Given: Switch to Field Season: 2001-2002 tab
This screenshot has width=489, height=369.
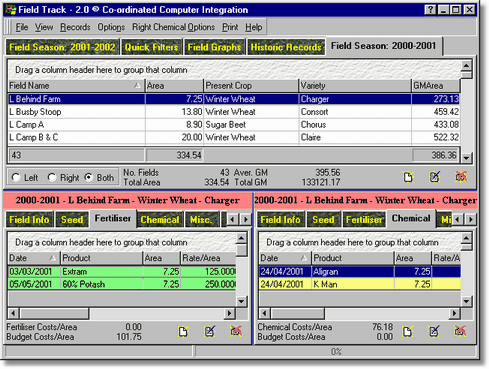Looking at the screenshot, I should coord(62,47).
